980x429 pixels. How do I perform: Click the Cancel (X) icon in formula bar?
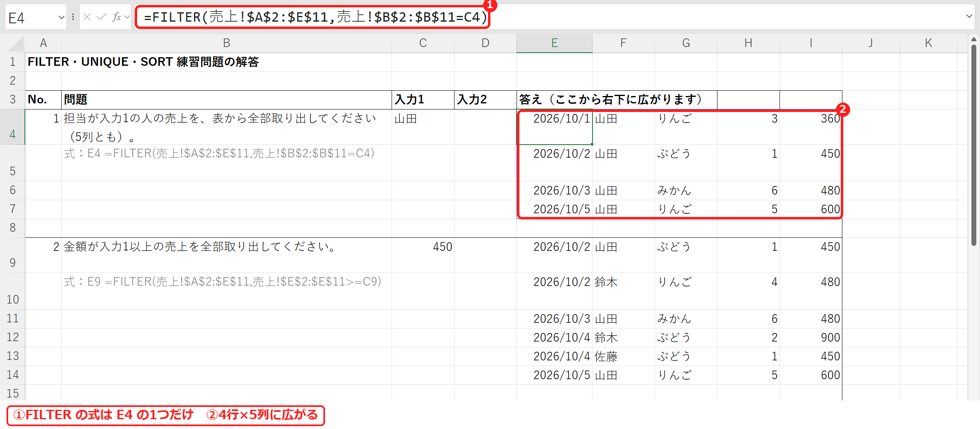pyautogui.click(x=87, y=17)
